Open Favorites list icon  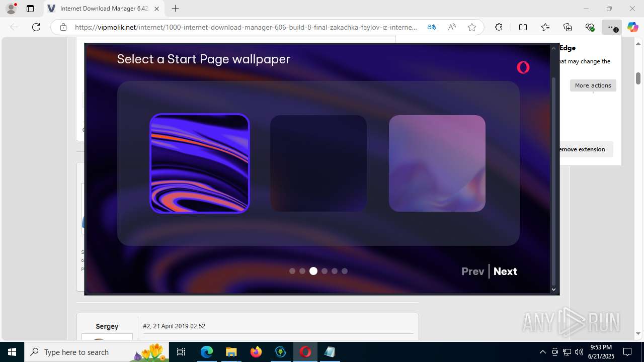545,27
